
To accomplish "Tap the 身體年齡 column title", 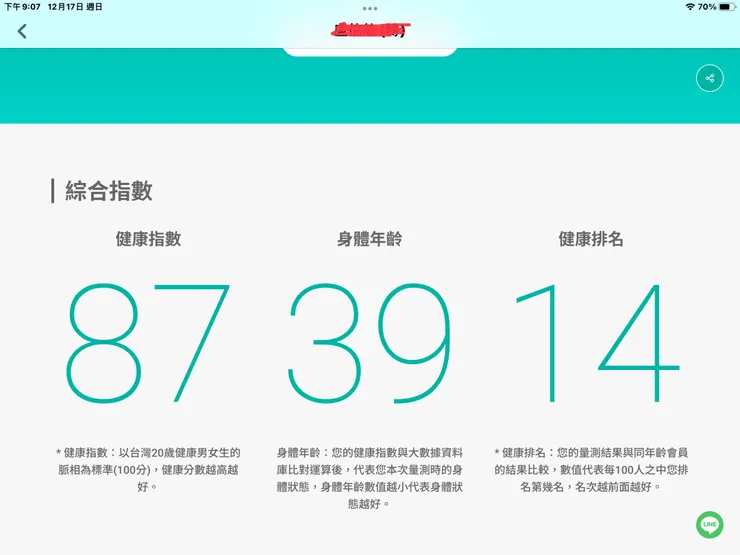I will click(x=370, y=239).
